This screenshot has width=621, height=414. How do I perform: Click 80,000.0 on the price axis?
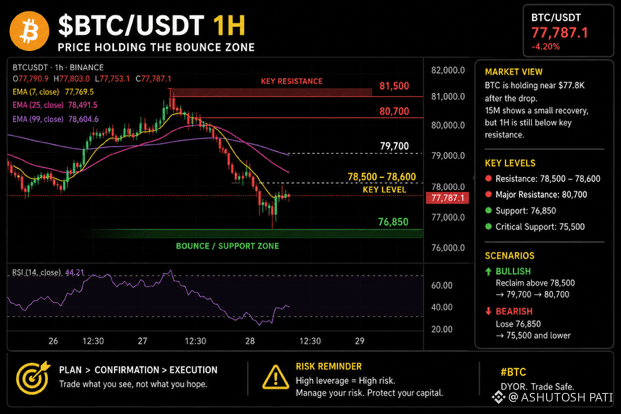448,125
